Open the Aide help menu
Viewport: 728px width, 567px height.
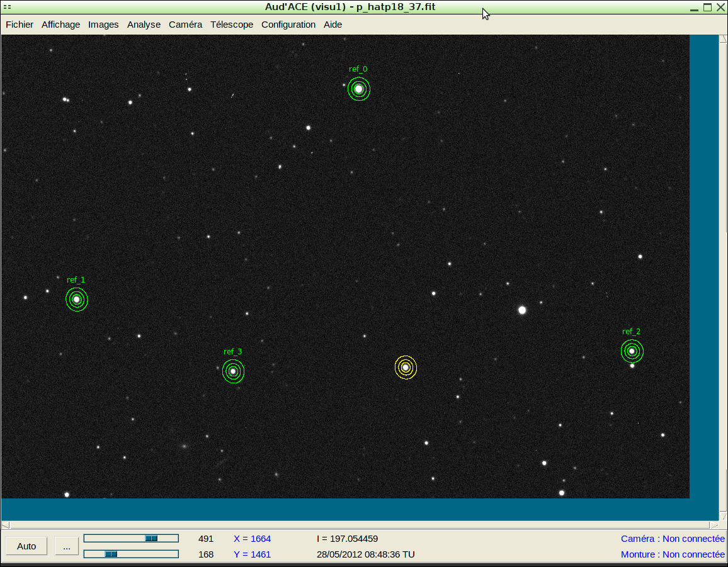pyautogui.click(x=333, y=25)
